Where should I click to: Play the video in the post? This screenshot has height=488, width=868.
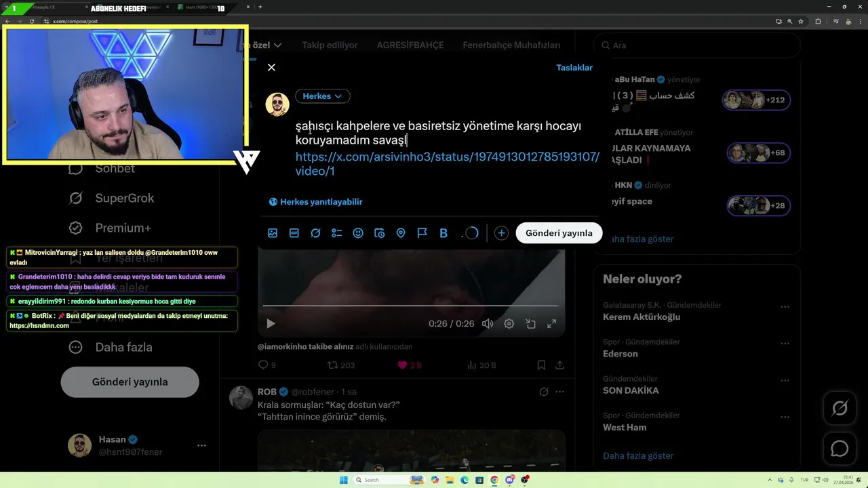point(271,324)
